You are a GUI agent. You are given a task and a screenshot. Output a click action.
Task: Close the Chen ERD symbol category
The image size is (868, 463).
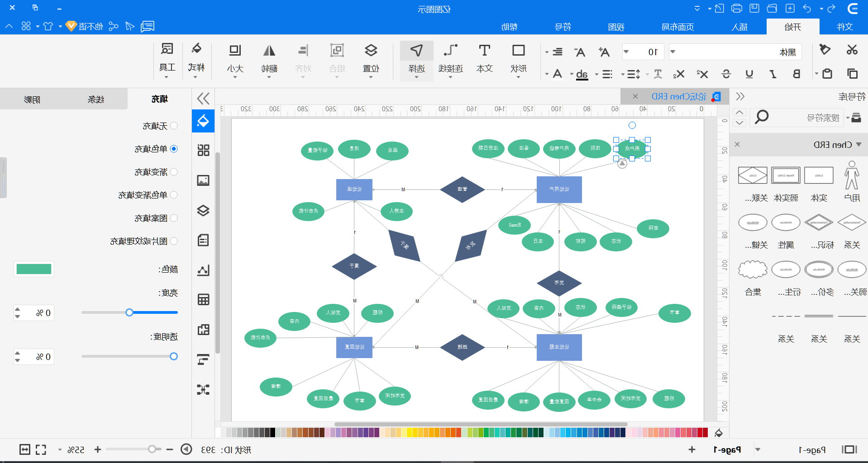(737, 144)
